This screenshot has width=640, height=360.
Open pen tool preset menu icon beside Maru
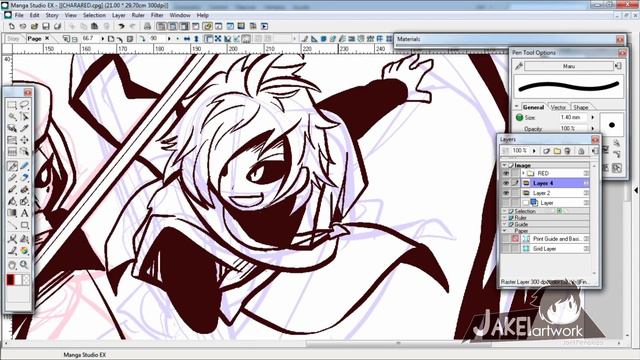(x=618, y=66)
